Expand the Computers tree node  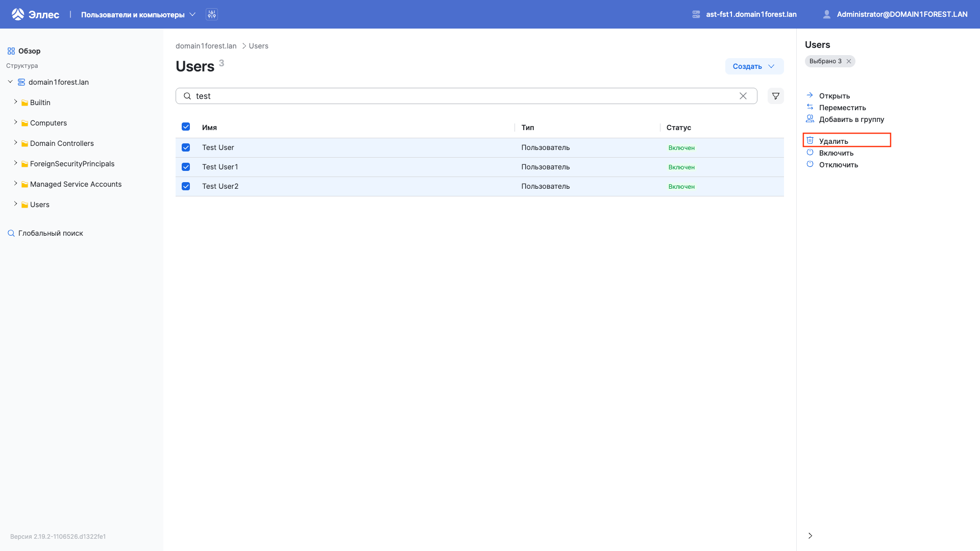click(x=15, y=122)
